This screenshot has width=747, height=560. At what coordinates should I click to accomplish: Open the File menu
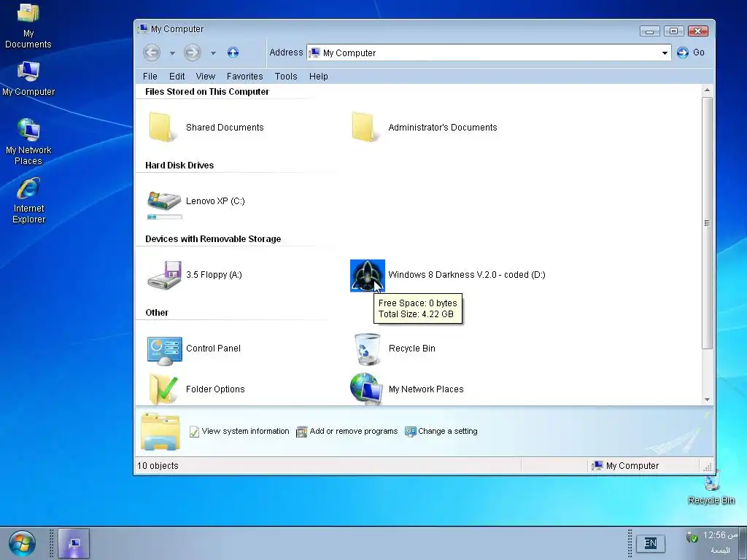point(150,76)
